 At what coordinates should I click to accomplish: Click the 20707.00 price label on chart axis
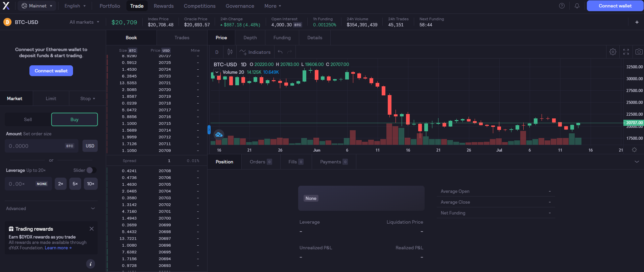coord(634,123)
